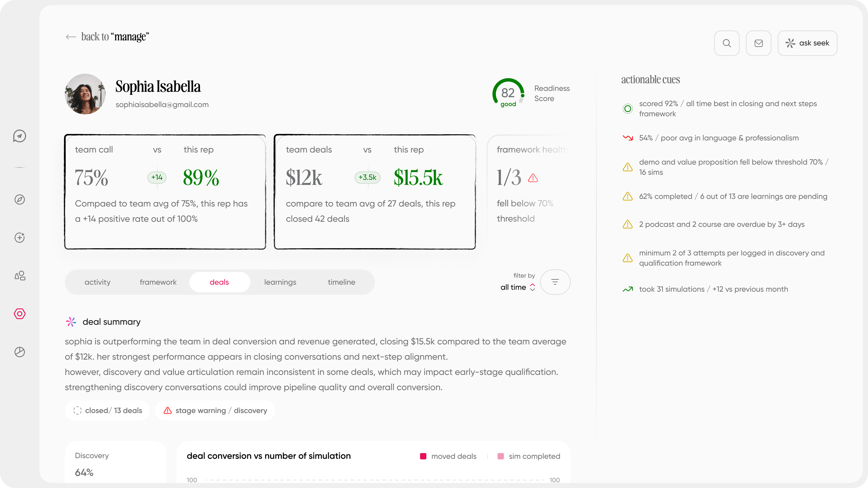
Task: Click the dashed circle icon in closed chip
Action: pyautogui.click(x=77, y=410)
